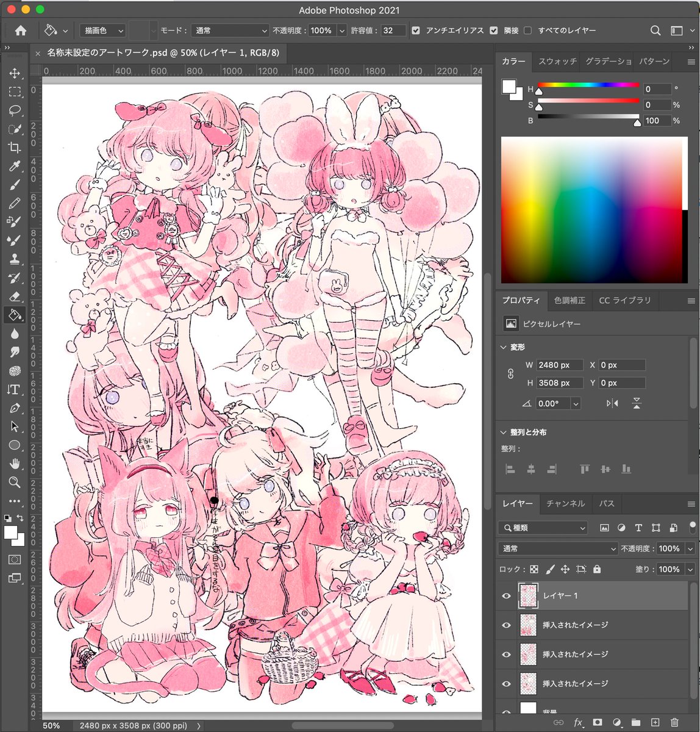
Task: Select the Lasso tool
Action: coord(15,110)
